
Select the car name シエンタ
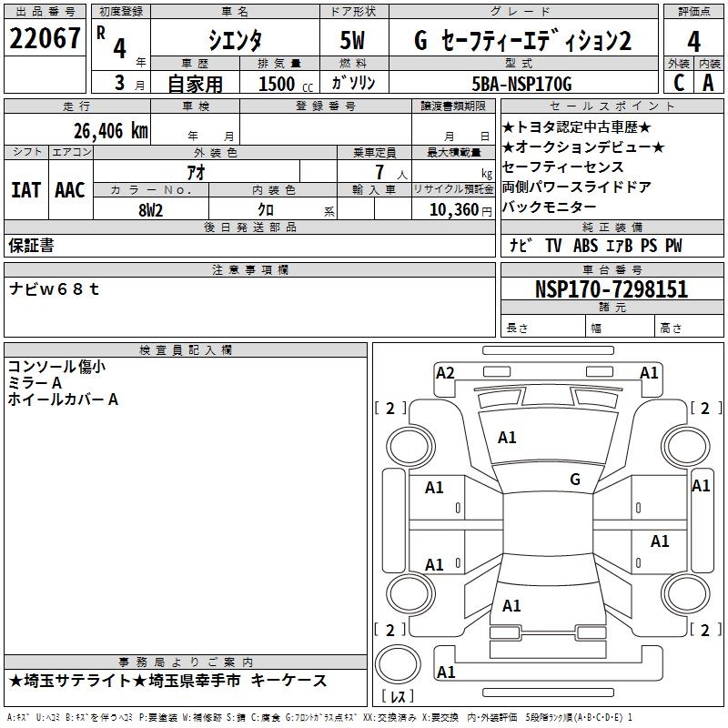235,41
